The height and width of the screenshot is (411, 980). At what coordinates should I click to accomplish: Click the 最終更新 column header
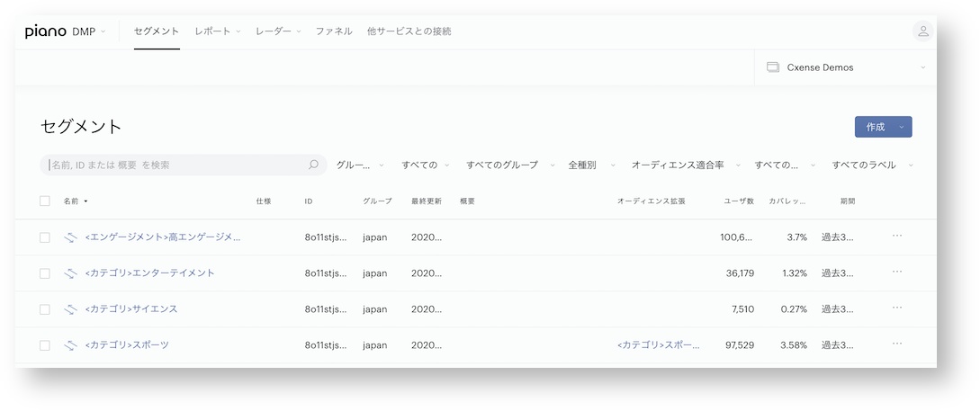(x=427, y=201)
